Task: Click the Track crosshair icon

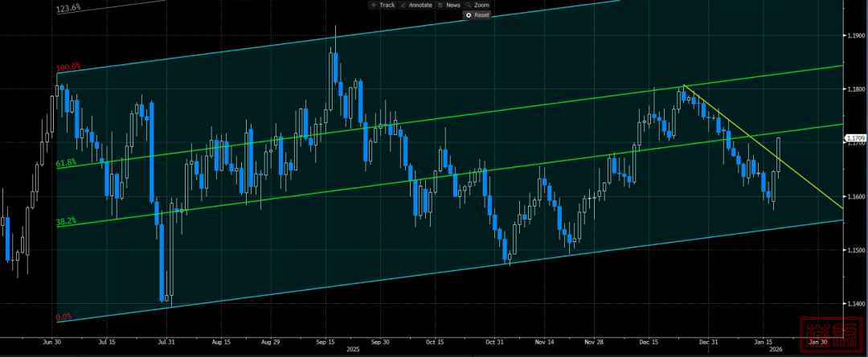Action: pos(374,5)
